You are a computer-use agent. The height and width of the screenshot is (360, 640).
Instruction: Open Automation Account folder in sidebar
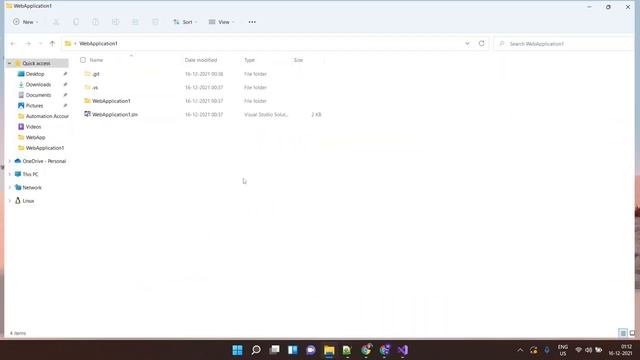tap(47, 116)
